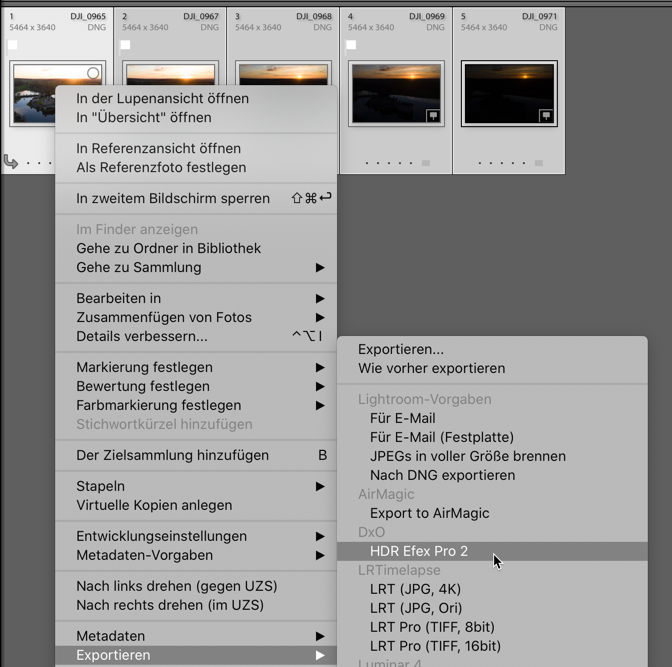Open the highlighted Exportieren submenu entry
This screenshot has height=667, width=672.
[196, 655]
